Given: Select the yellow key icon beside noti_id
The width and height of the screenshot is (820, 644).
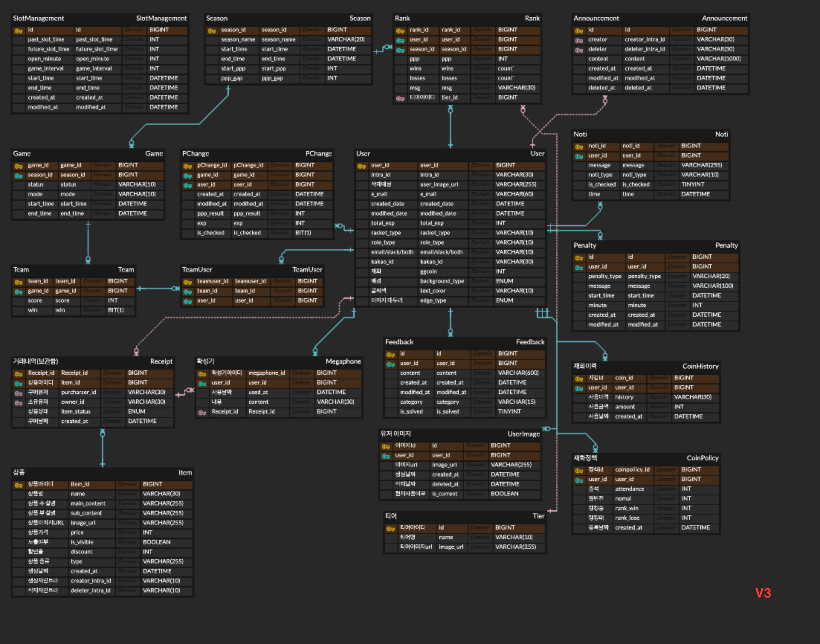Looking at the screenshot, I should click(x=579, y=147).
